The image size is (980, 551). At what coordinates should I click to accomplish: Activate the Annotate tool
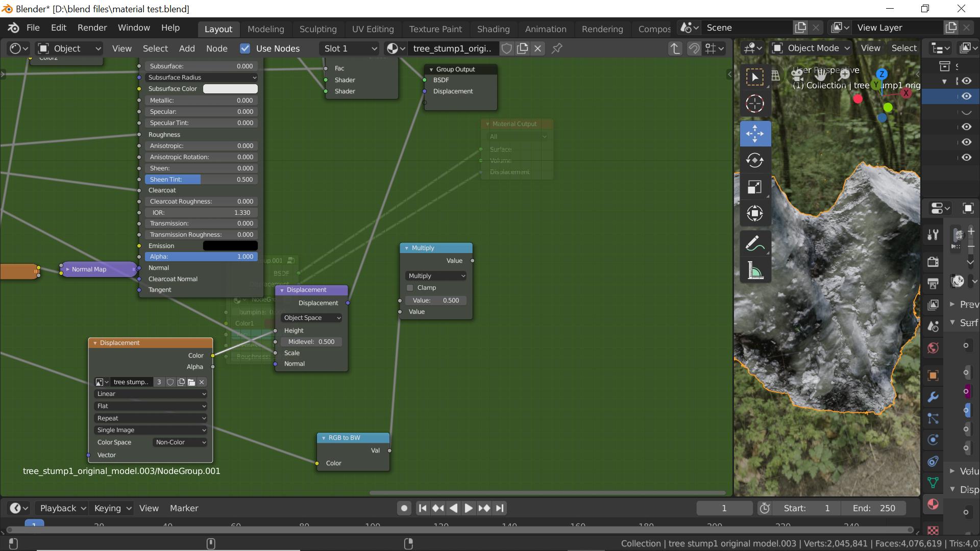tap(755, 243)
